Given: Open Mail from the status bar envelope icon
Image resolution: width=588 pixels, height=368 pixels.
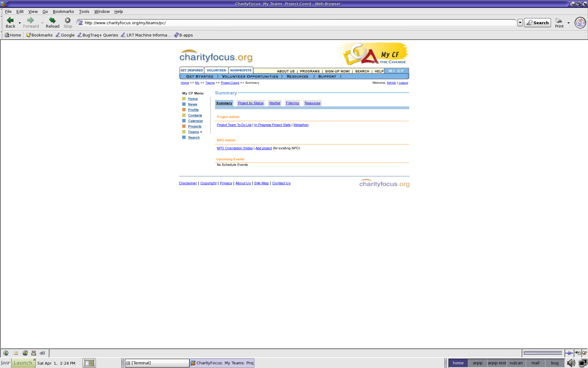Looking at the screenshot, I should pos(16,353).
